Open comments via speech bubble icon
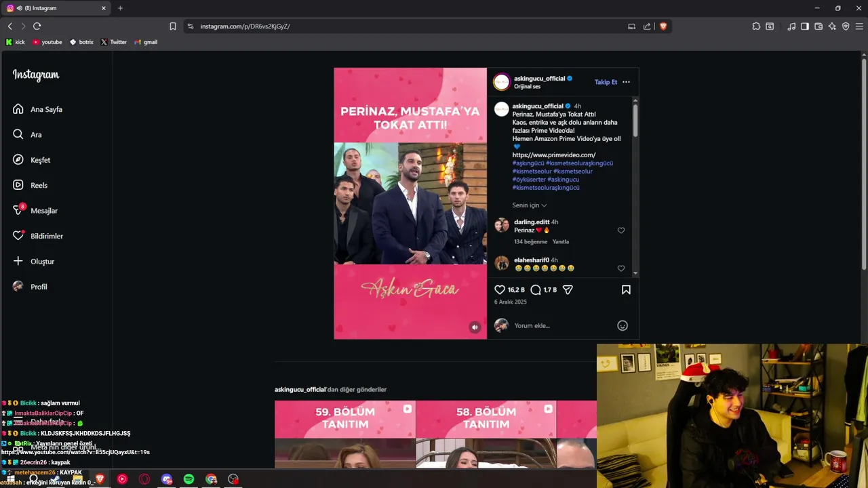This screenshot has width=868, height=488. point(536,289)
